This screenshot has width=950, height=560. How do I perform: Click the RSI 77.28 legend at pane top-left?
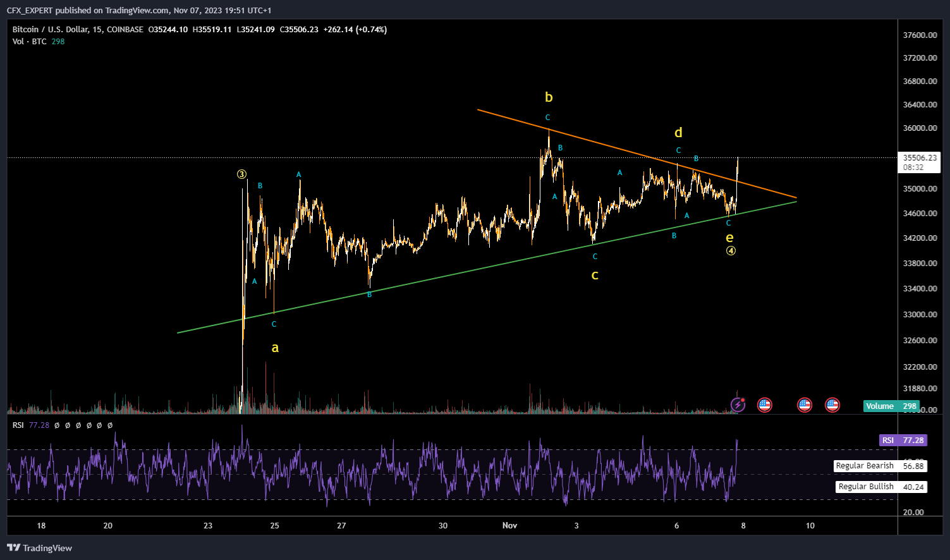point(31,425)
